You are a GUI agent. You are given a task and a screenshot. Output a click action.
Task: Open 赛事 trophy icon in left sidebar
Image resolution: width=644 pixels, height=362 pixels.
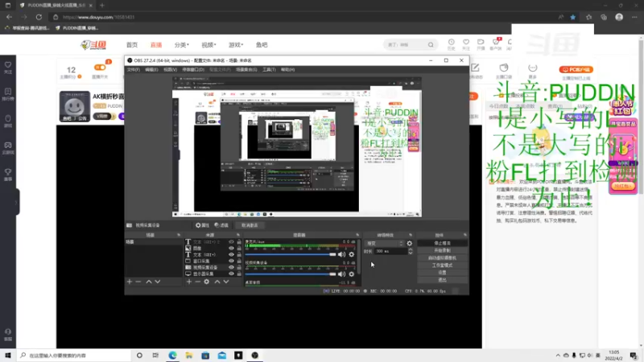(8, 175)
